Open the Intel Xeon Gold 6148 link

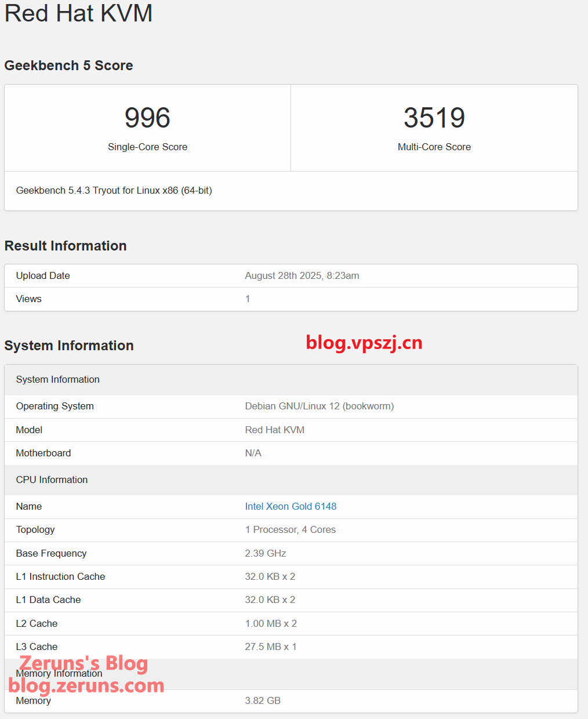(x=291, y=506)
